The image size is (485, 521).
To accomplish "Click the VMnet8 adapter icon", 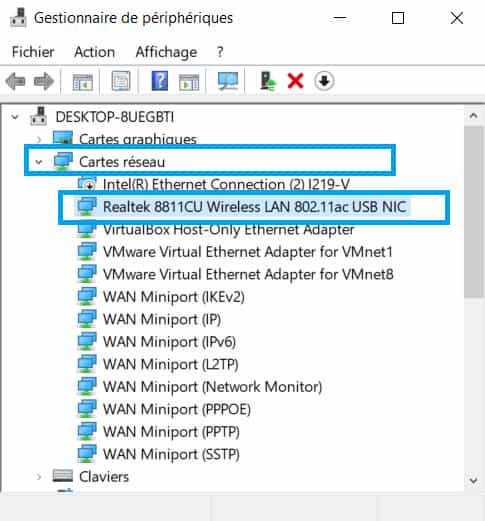I will [87, 274].
